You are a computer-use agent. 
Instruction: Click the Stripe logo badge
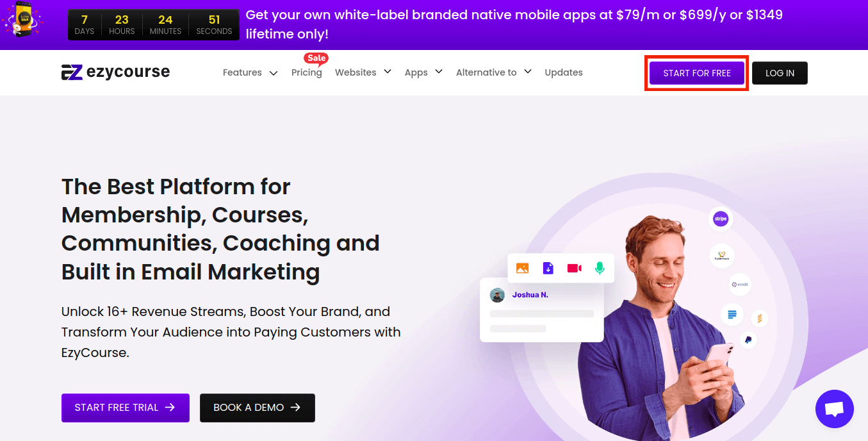coord(721,219)
